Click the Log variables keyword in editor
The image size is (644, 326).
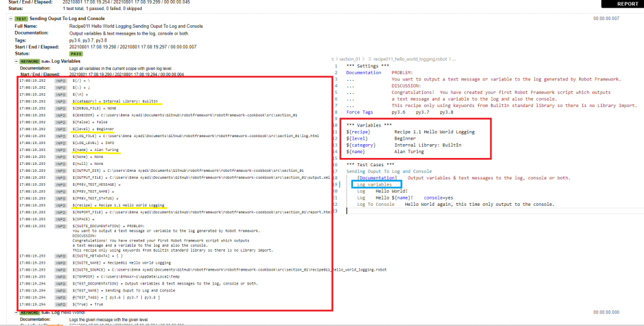tap(374, 184)
